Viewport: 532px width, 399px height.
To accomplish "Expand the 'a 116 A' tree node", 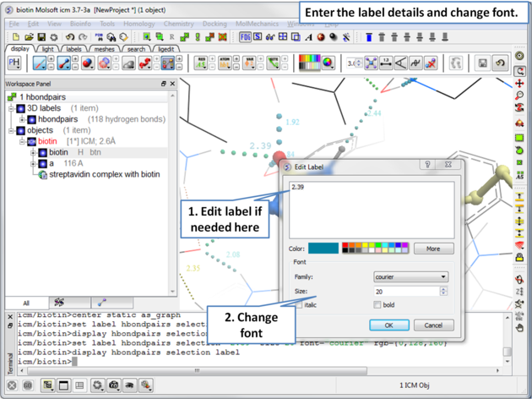I will click(33, 163).
